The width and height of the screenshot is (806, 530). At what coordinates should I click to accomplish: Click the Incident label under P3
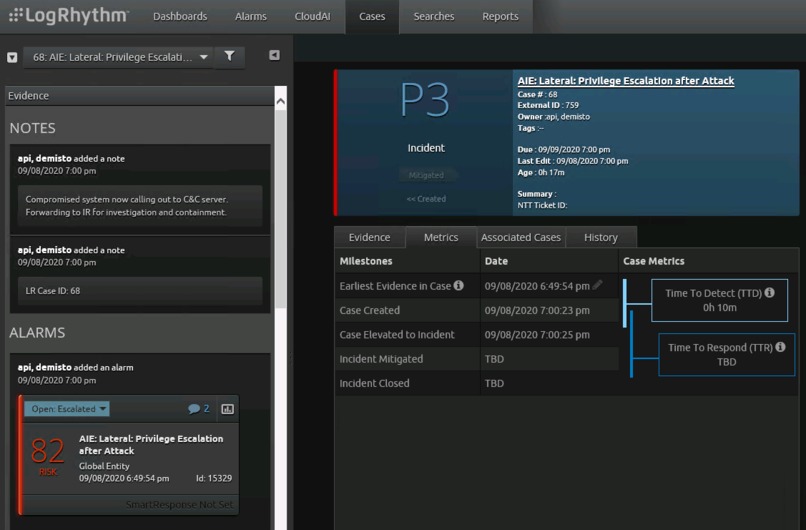click(426, 148)
